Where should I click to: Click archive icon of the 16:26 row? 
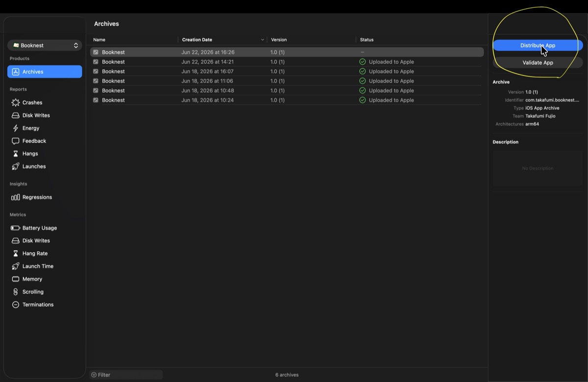[96, 52]
